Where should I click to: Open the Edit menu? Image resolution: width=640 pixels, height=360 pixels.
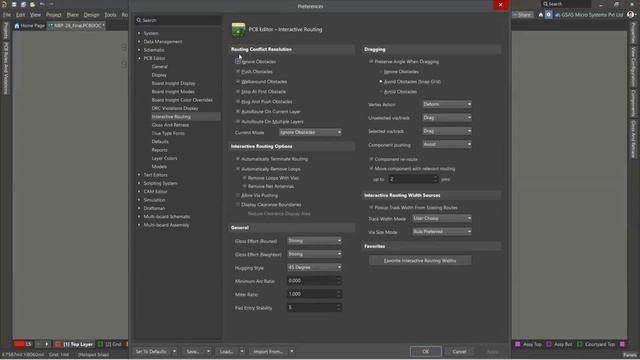point(20,15)
